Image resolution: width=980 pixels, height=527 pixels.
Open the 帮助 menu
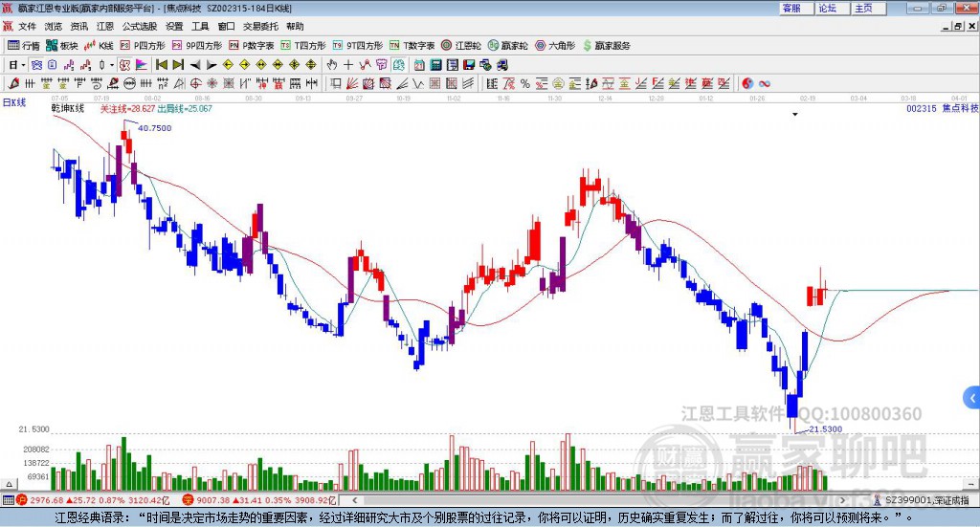(295, 26)
